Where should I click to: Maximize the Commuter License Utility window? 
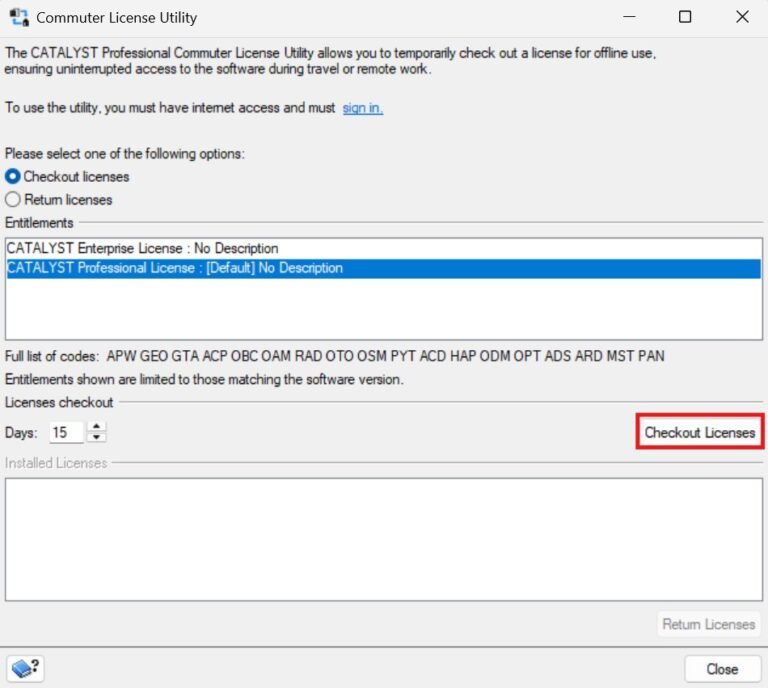685,17
